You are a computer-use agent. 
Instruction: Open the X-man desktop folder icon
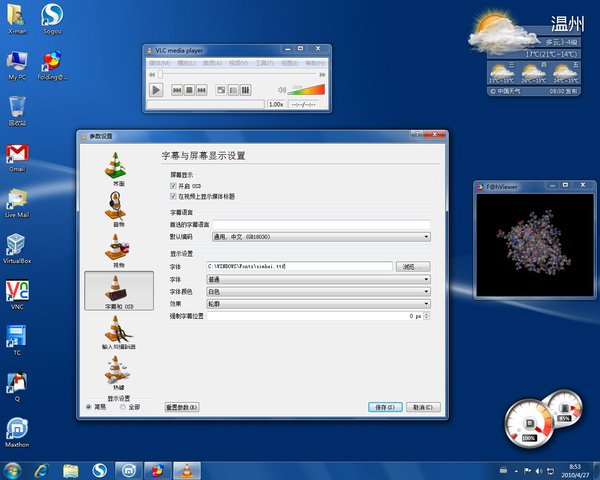tap(17, 19)
